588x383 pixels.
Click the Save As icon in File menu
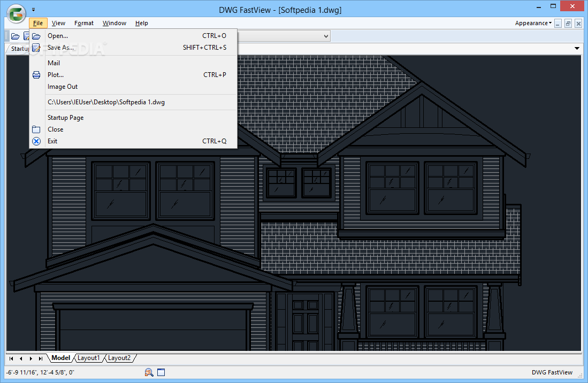point(36,48)
